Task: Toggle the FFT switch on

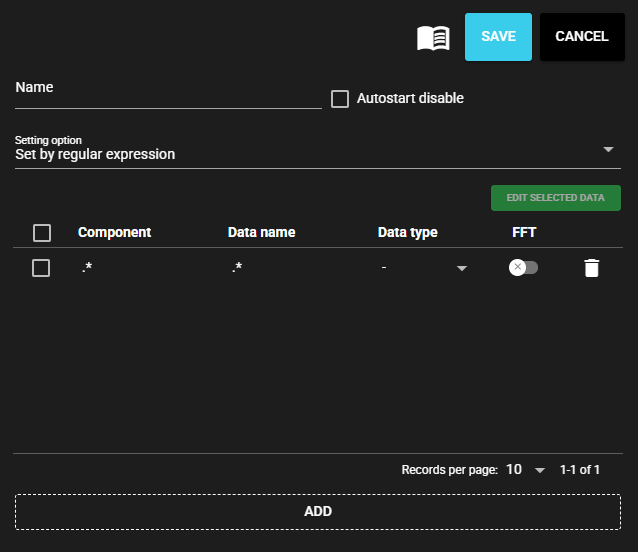Action: [523, 267]
